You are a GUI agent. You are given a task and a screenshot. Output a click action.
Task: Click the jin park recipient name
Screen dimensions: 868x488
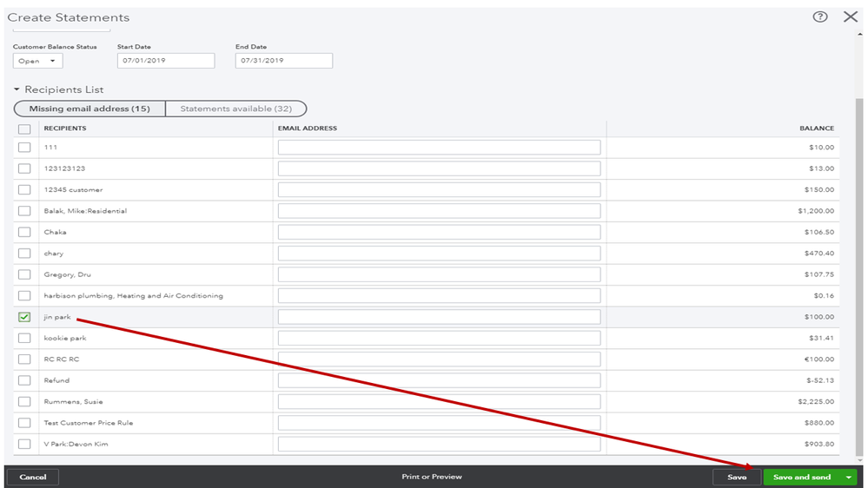pos(57,317)
